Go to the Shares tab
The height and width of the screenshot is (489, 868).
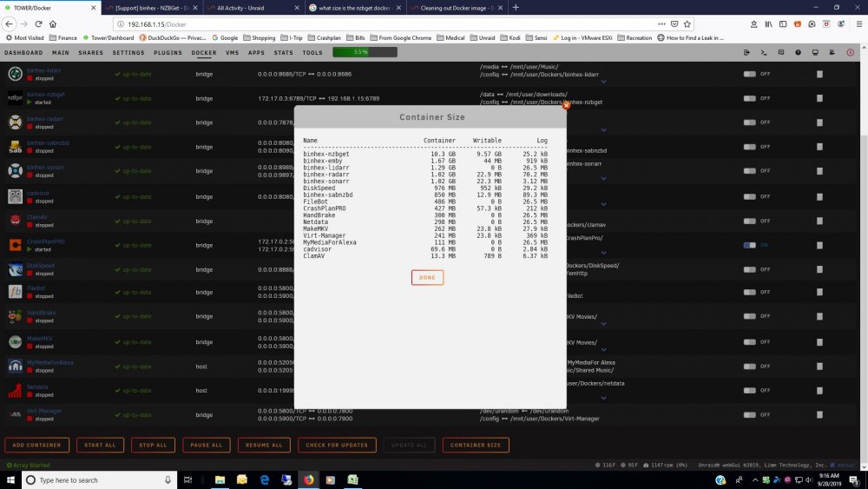[91, 53]
